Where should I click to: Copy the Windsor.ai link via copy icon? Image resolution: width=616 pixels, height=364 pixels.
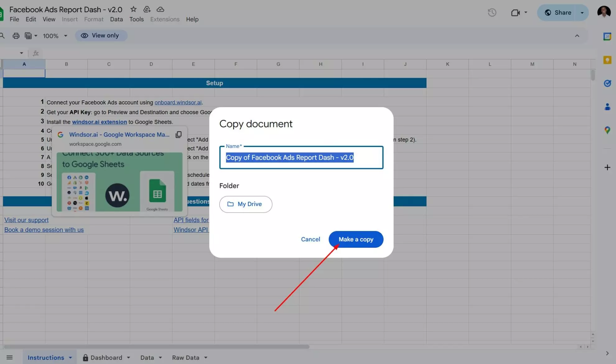point(179,135)
